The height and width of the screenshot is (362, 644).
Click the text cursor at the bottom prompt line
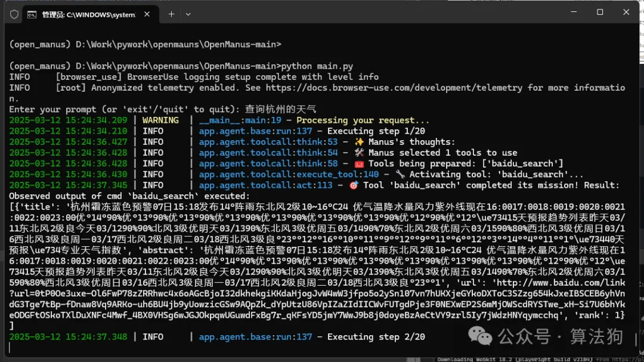click(x=10, y=348)
